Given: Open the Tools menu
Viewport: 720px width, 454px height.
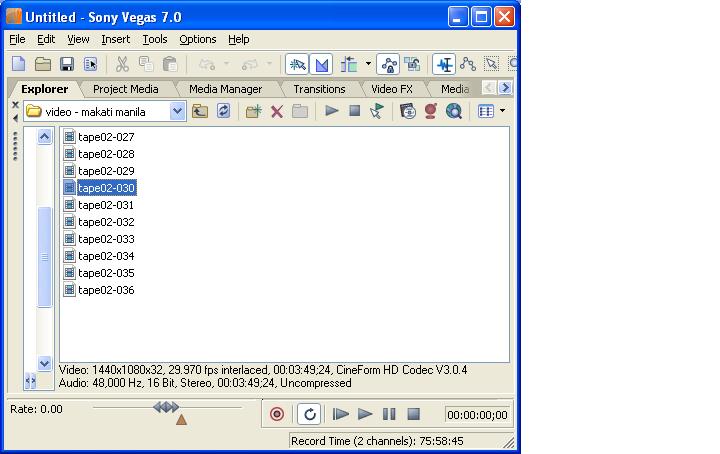Looking at the screenshot, I should click(155, 39).
